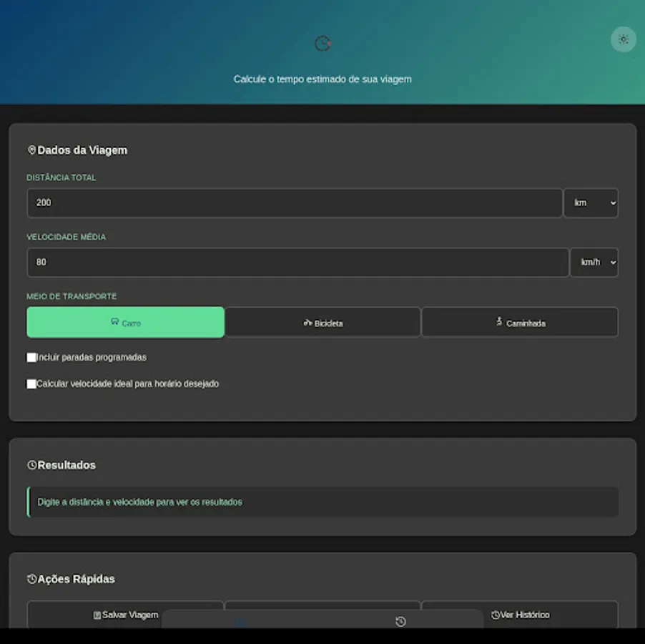The width and height of the screenshot is (645, 644).
Task: Open the km/h speed unit dropdown
Action: (594, 262)
